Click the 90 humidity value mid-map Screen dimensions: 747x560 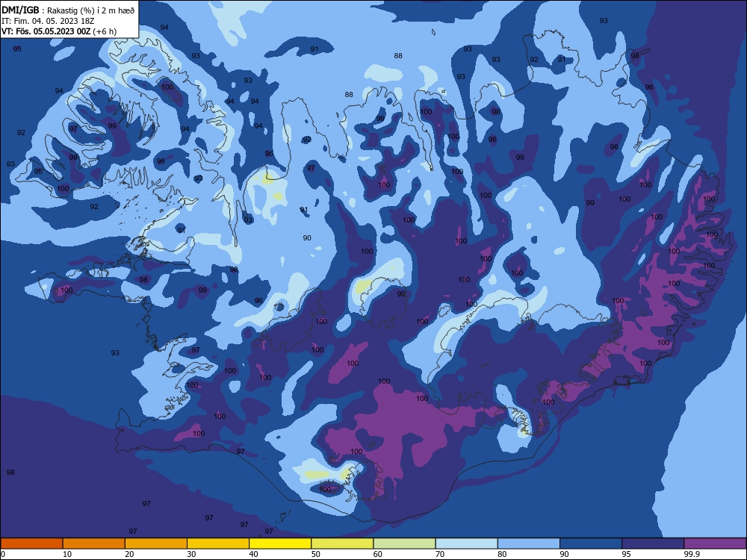click(x=307, y=237)
